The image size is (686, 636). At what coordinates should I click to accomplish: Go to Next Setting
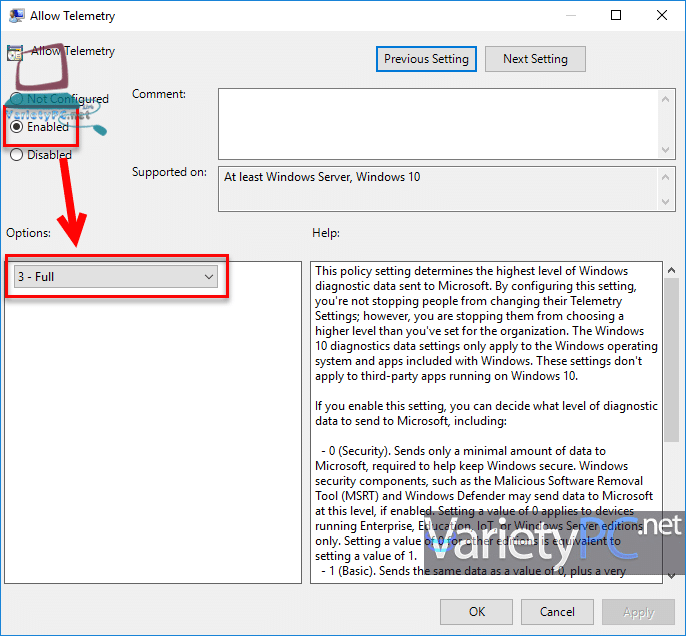tap(535, 59)
